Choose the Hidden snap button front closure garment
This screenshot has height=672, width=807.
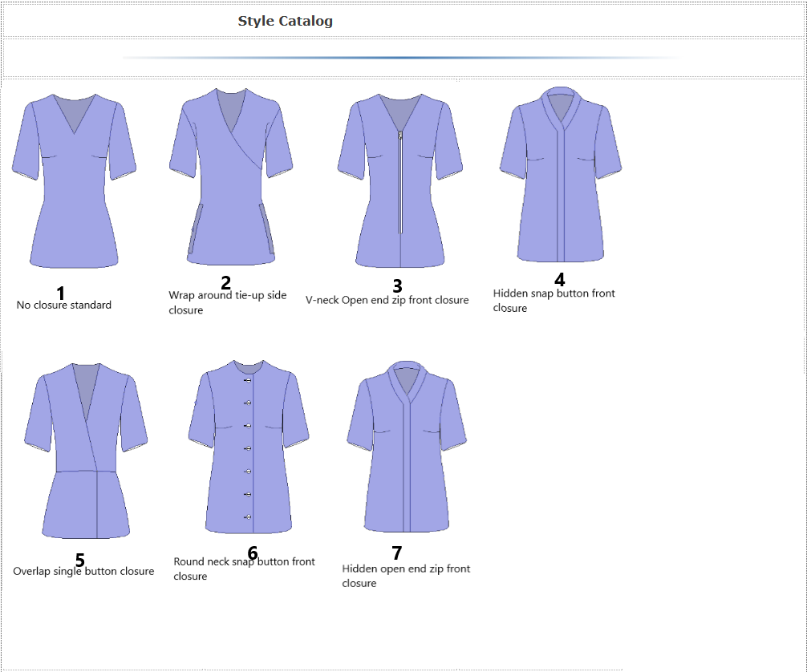561,175
